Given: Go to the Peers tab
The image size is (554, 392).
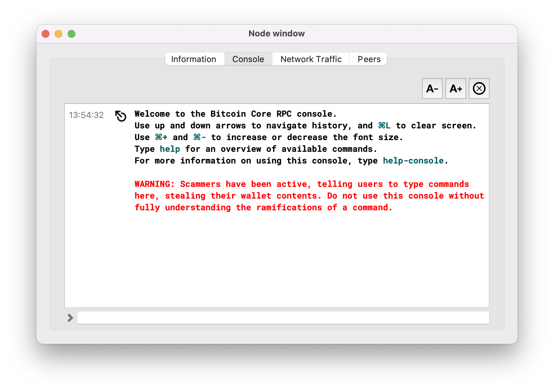Looking at the screenshot, I should coord(369,59).
